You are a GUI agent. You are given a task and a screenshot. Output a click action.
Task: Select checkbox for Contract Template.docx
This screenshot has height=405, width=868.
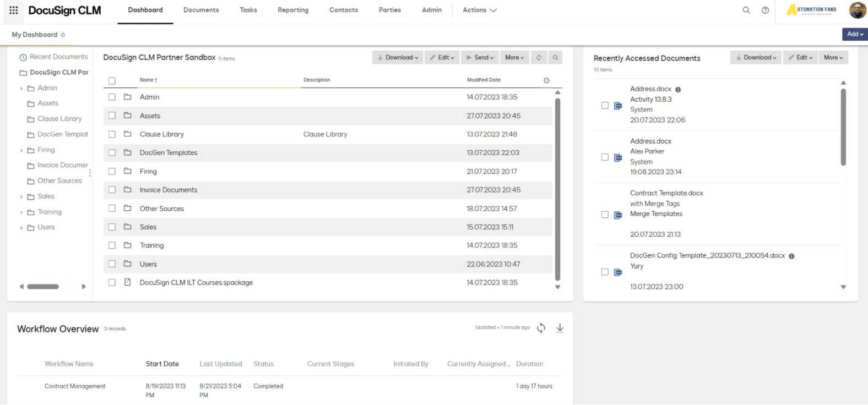click(605, 214)
